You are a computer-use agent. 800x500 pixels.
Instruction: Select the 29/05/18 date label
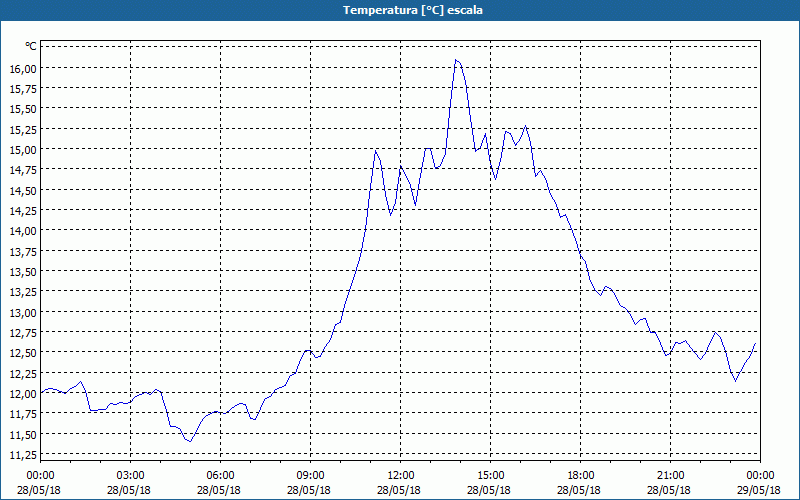(x=759, y=490)
